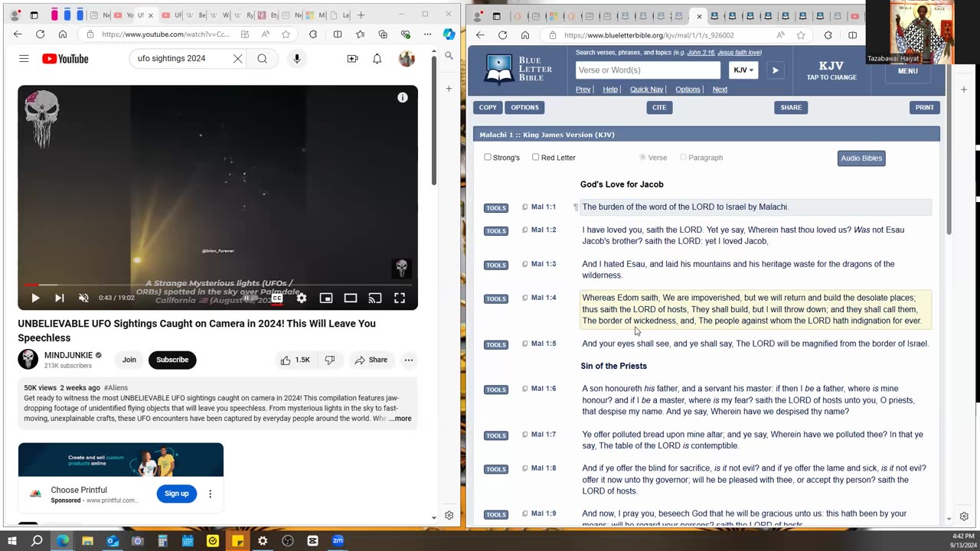
Task: Submit the Bible search arrow button
Action: (x=775, y=70)
